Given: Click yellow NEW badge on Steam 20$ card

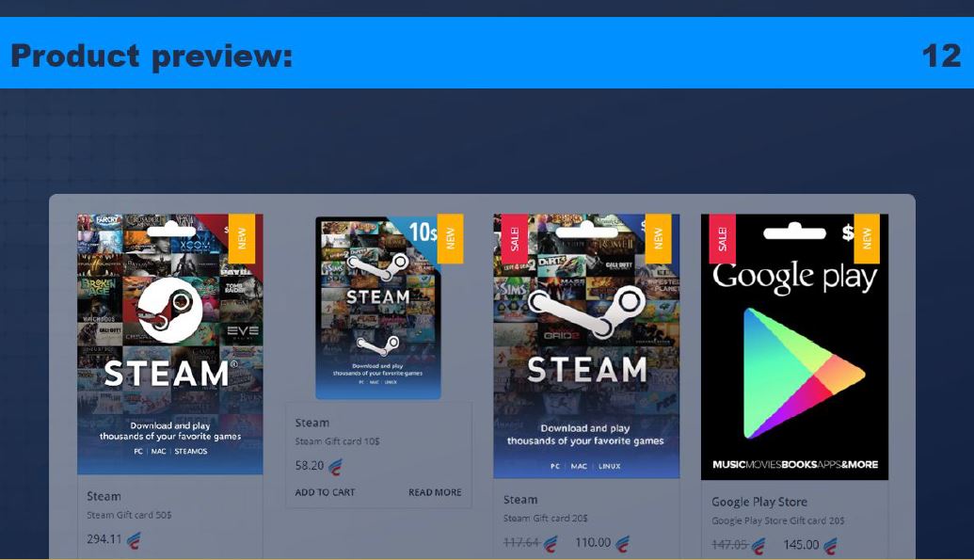Looking at the screenshot, I should pyautogui.click(x=658, y=239).
